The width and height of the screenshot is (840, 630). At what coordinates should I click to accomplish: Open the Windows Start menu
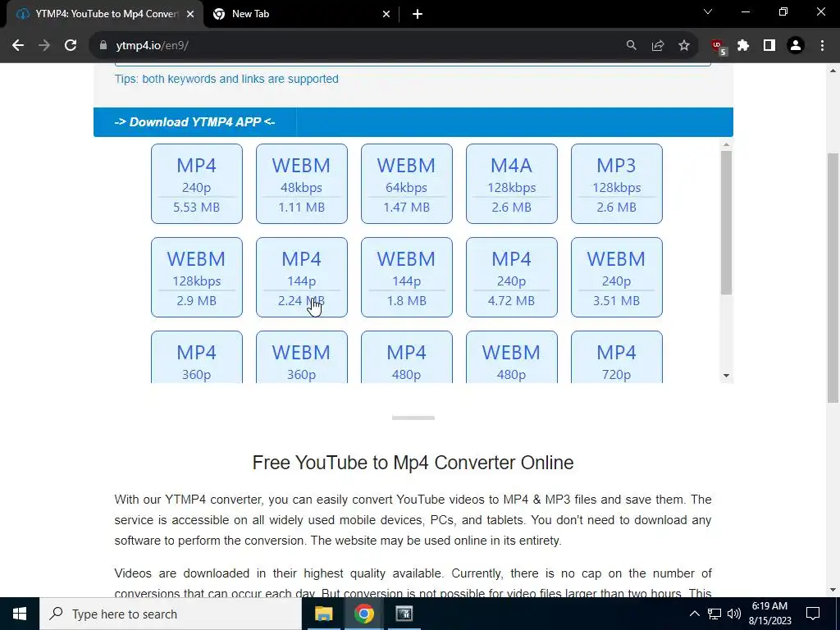pos(20,614)
